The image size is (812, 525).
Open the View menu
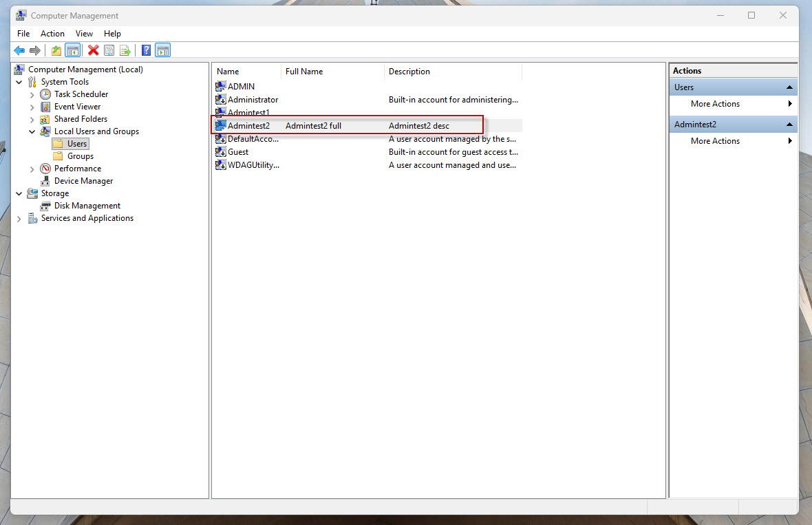pyautogui.click(x=84, y=34)
